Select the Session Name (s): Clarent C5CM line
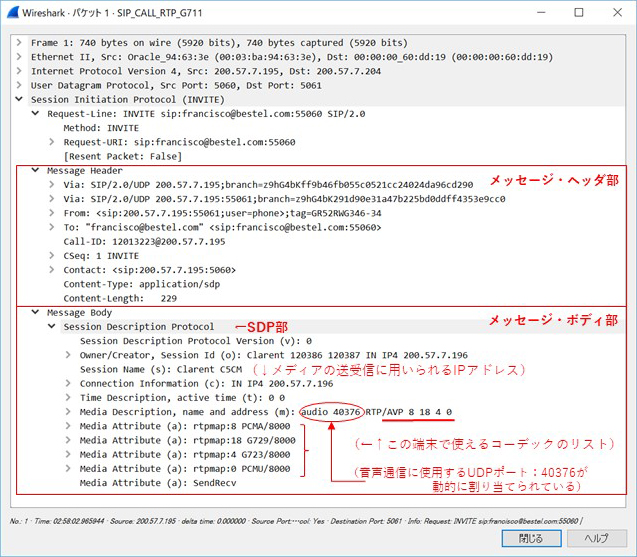The width and height of the screenshot is (637, 557). [x=161, y=369]
